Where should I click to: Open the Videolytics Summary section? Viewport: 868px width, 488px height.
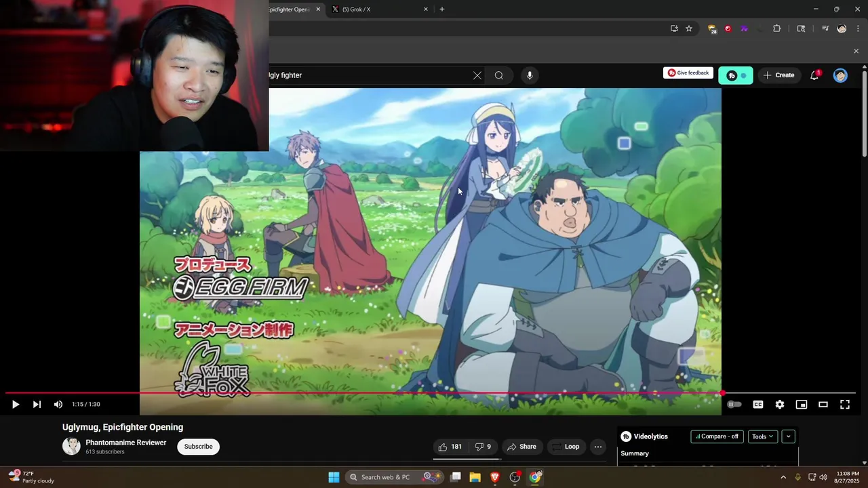point(635,453)
